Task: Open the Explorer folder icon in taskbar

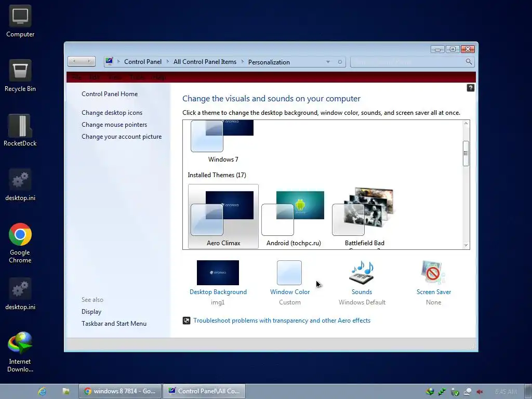Action: (66, 391)
